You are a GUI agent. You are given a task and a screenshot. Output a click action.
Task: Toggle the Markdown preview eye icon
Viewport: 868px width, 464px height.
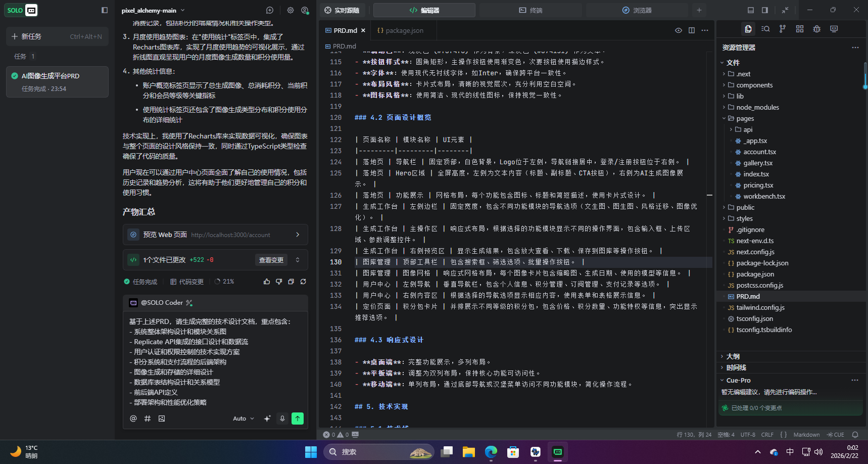678,30
